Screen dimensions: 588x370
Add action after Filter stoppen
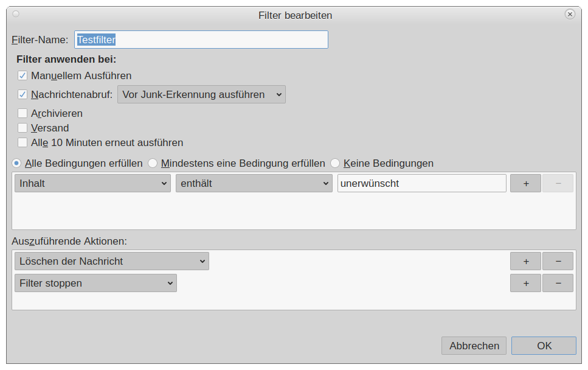(x=525, y=283)
